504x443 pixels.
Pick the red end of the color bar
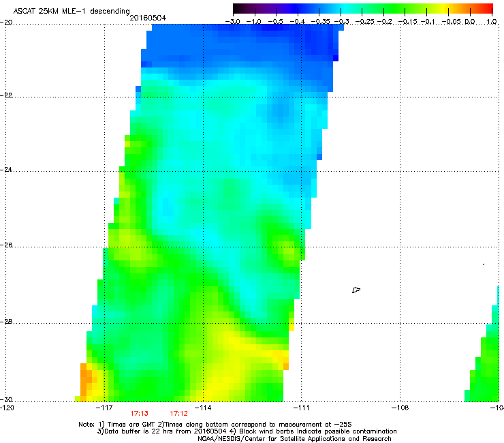[x=489, y=9]
